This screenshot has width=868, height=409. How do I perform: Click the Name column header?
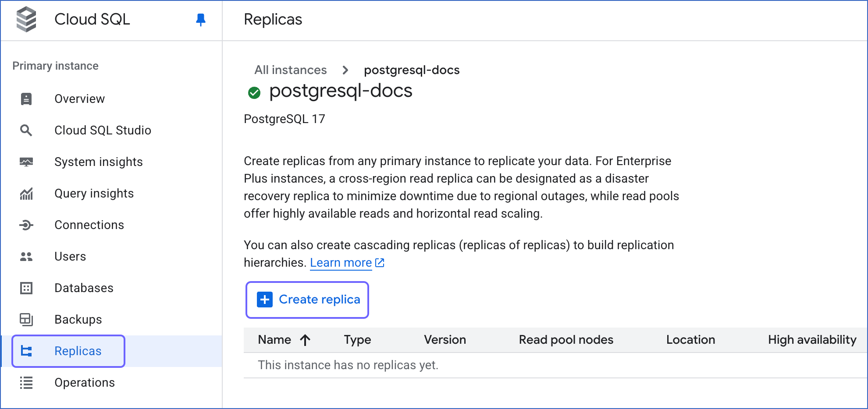[x=274, y=340]
